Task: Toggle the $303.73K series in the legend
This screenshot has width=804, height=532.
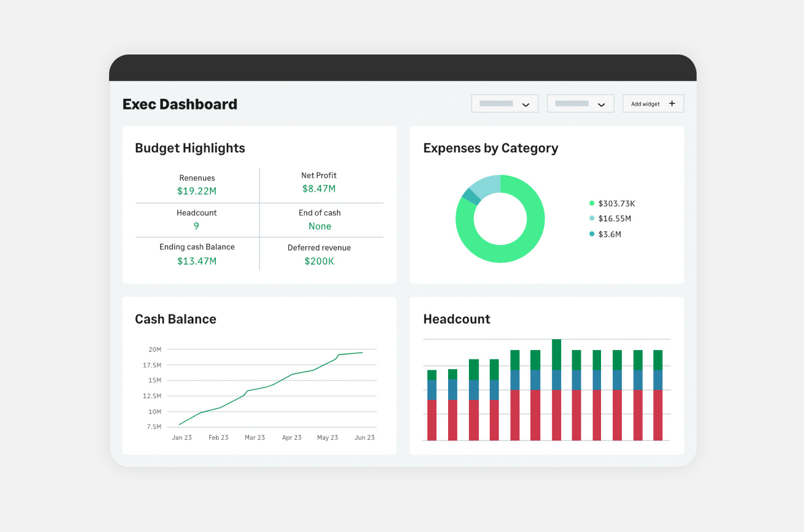Action: pyautogui.click(x=612, y=203)
